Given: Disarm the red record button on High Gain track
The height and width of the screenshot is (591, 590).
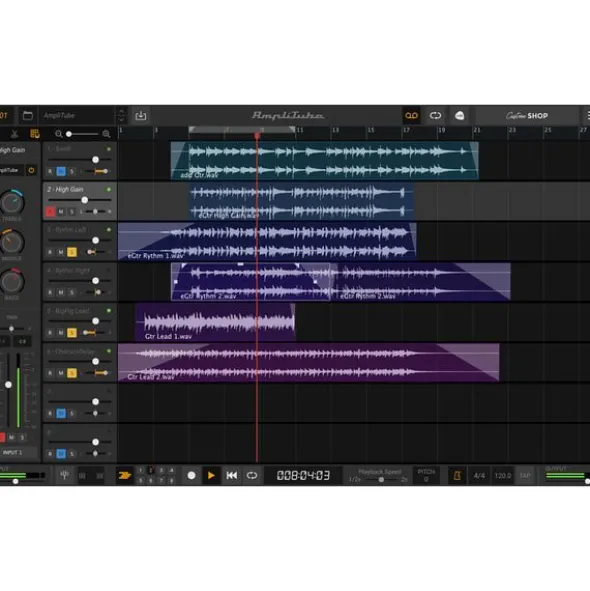Looking at the screenshot, I should (50, 212).
